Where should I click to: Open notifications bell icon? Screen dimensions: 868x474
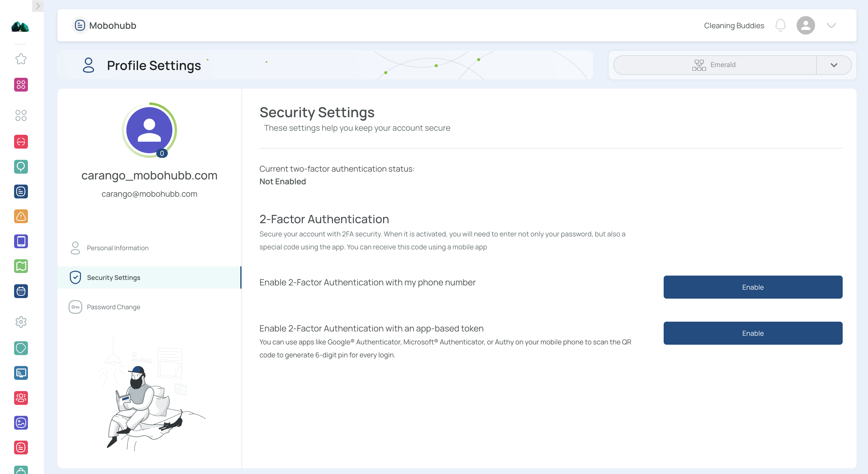coord(781,25)
